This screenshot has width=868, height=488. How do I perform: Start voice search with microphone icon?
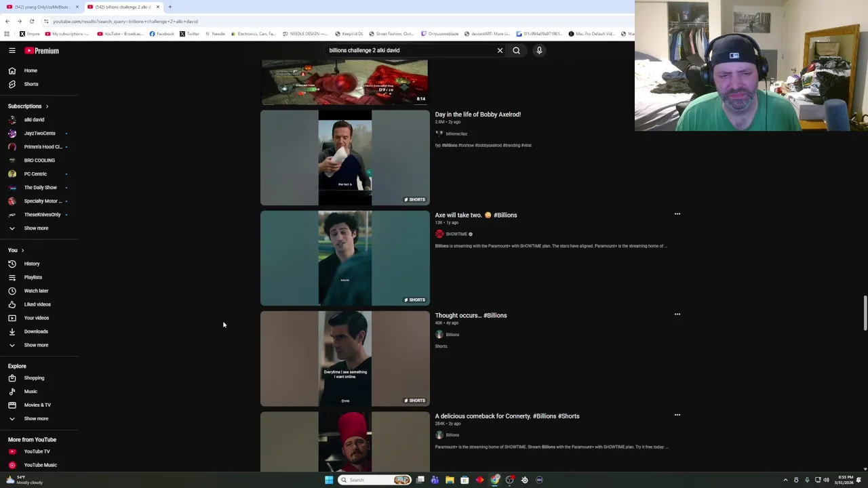click(539, 50)
